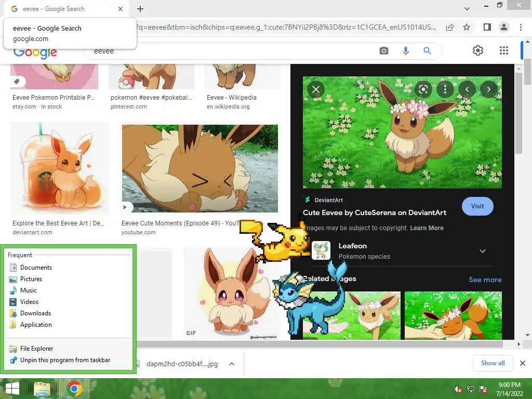Open the tab search chevron in title bar
Viewport: 532px width, 399px height.
pyautogui.click(x=467, y=9)
